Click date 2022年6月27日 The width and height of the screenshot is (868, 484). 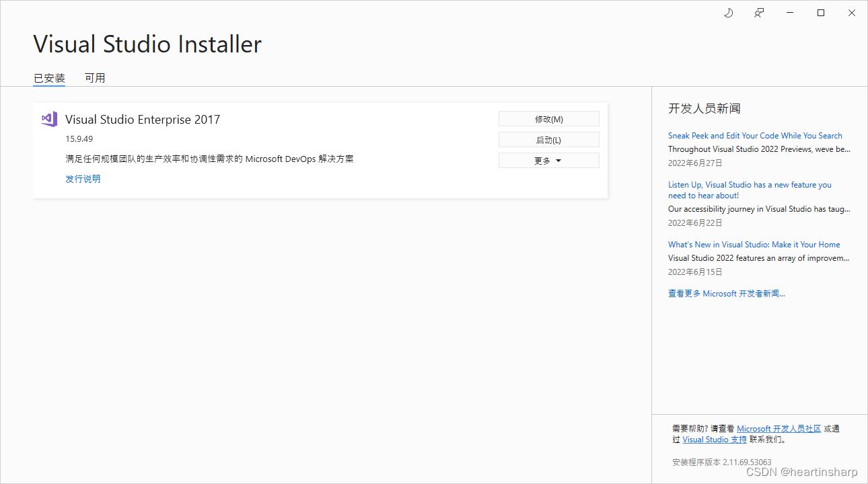pos(695,163)
